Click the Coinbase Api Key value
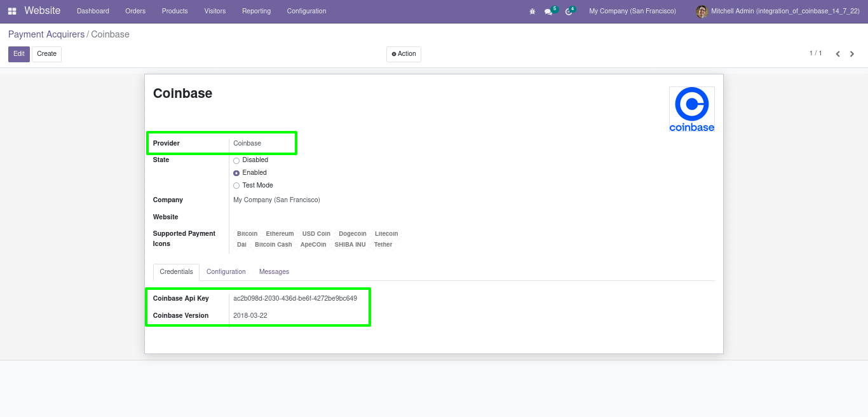The height and width of the screenshot is (417, 868). point(295,299)
